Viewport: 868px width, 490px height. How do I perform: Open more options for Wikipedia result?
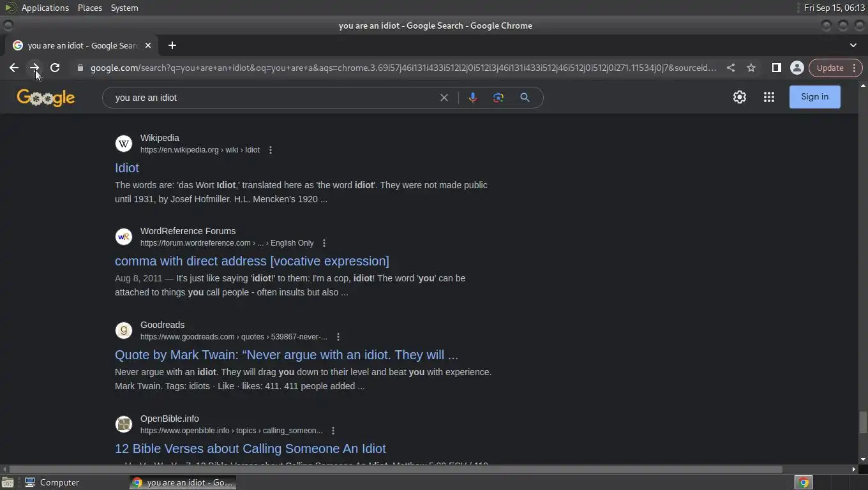tap(271, 150)
